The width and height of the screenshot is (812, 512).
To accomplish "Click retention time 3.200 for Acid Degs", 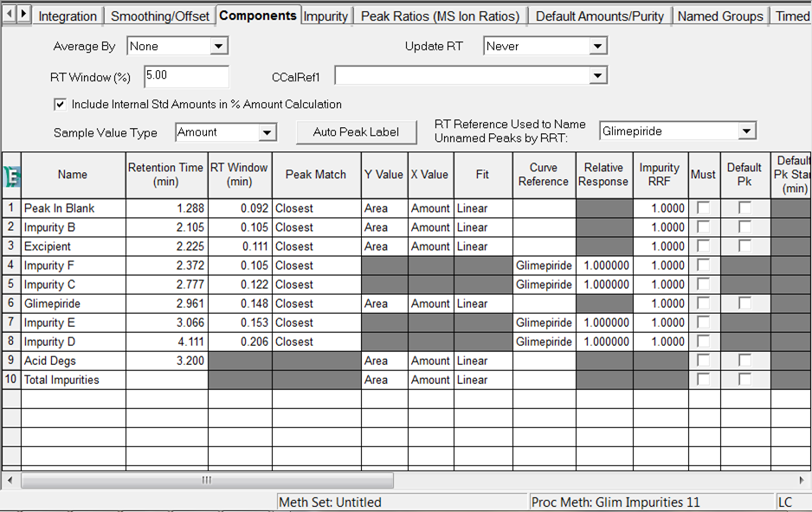I will click(x=166, y=361).
